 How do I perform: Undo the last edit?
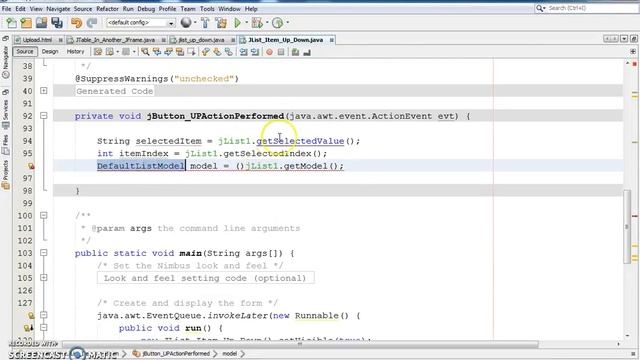coord(76,23)
